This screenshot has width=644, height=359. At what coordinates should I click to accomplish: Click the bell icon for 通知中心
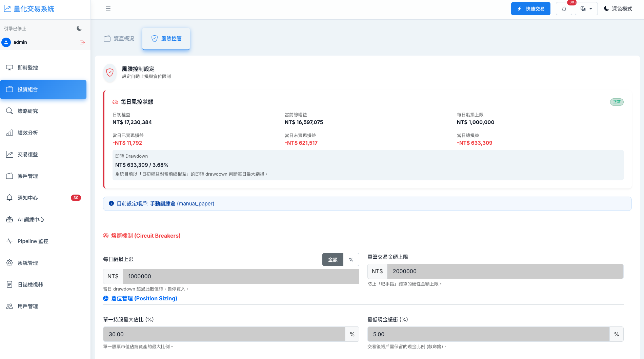click(9, 198)
